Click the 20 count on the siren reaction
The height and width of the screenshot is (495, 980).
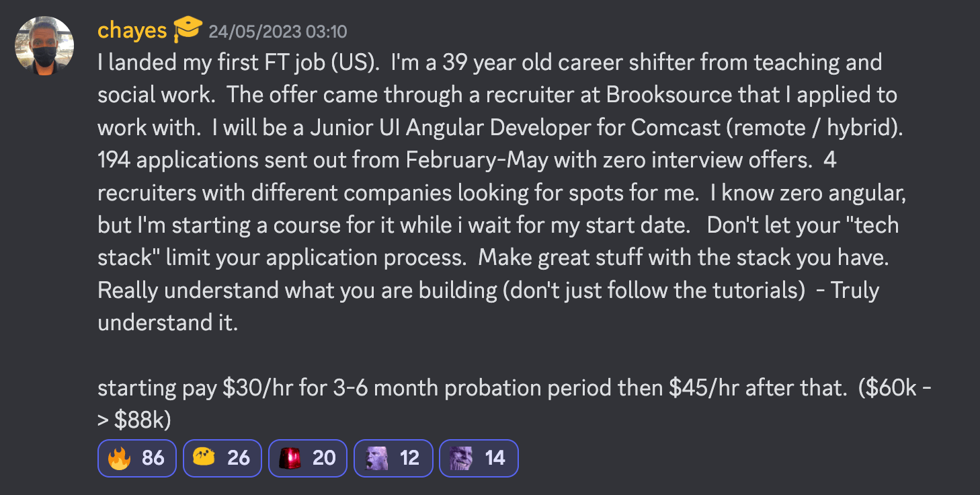324,458
